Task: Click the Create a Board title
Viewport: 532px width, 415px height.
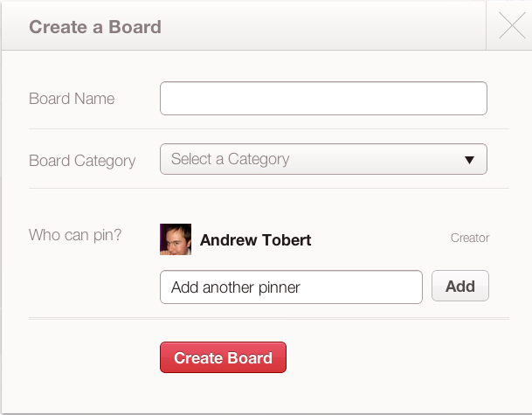Action: pos(95,27)
